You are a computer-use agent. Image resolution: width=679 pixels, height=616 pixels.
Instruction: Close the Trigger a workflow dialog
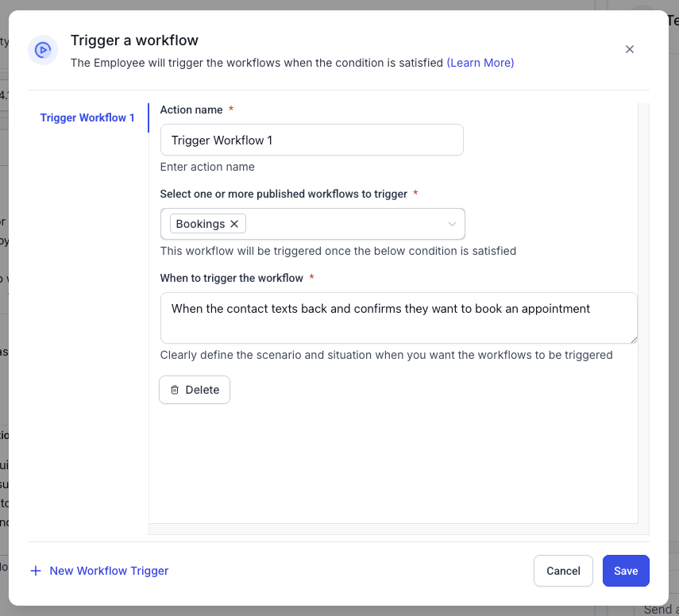(630, 49)
